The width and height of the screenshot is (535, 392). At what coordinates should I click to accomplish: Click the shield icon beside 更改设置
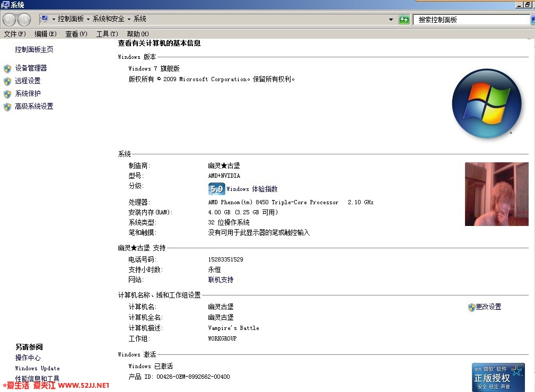point(471,307)
